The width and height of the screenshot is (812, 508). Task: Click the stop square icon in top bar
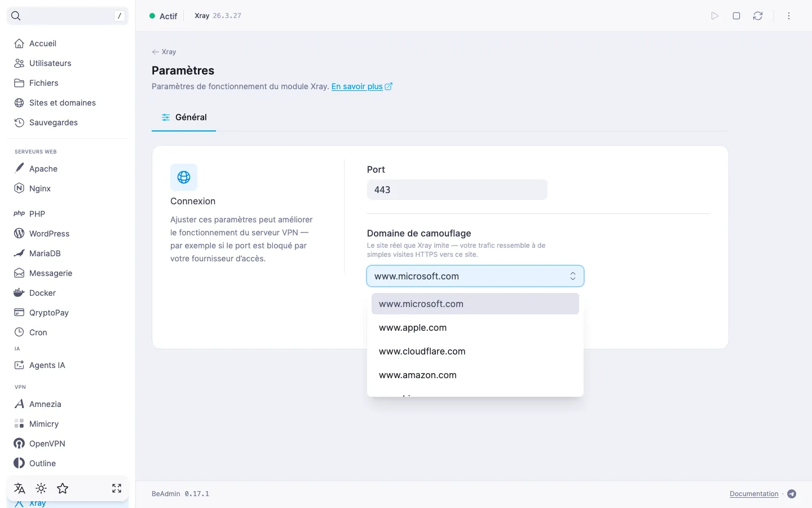tap(736, 16)
